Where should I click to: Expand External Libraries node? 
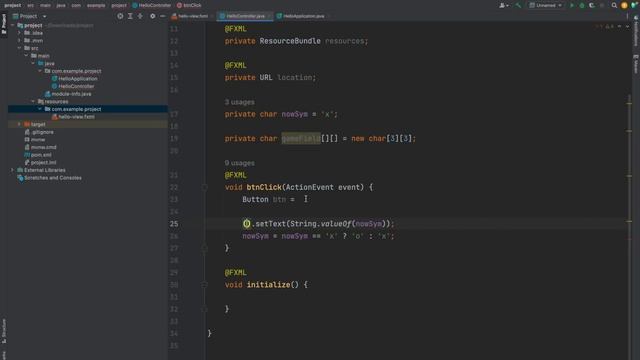click(12, 170)
